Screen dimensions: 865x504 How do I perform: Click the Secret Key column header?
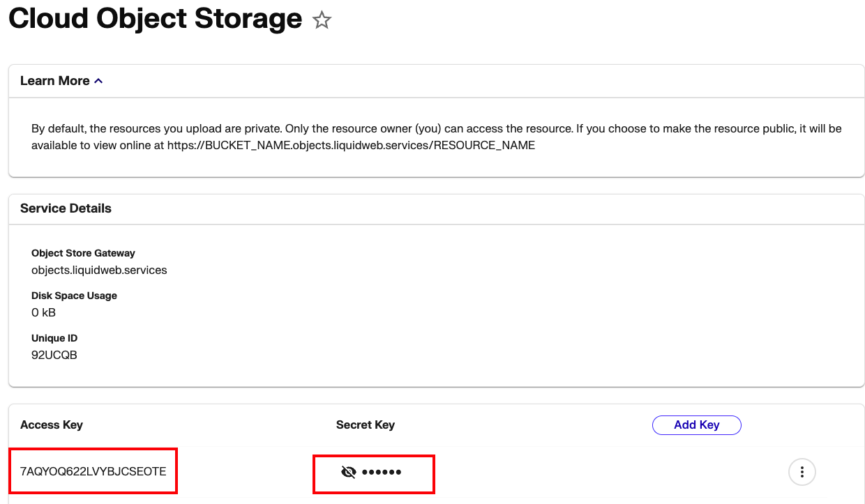pos(366,425)
